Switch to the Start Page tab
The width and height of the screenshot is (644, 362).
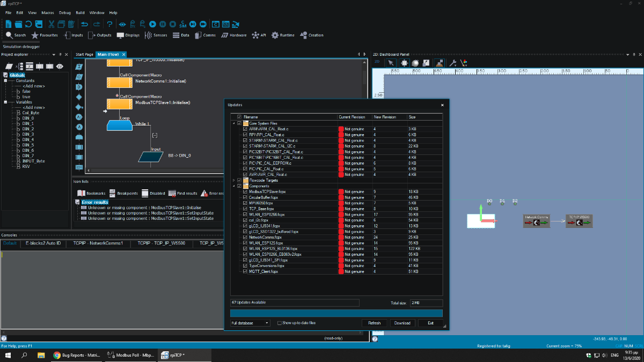coord(84,54)
